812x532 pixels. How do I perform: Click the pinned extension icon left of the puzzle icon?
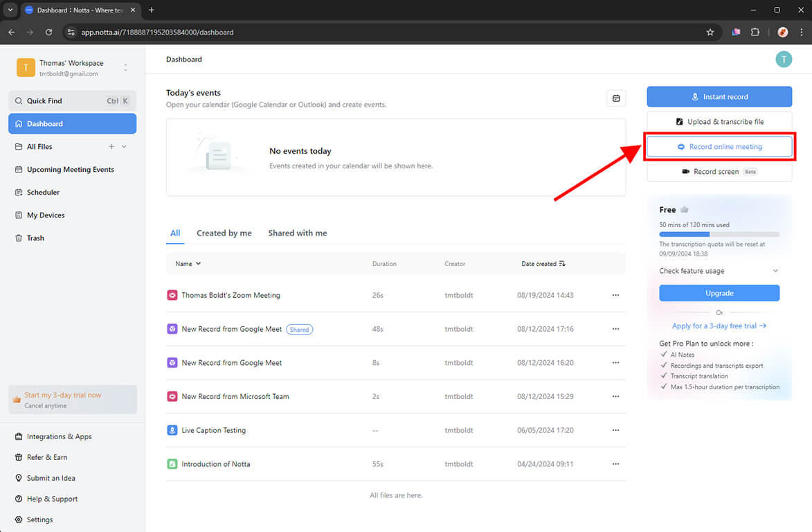coord(736,32)
